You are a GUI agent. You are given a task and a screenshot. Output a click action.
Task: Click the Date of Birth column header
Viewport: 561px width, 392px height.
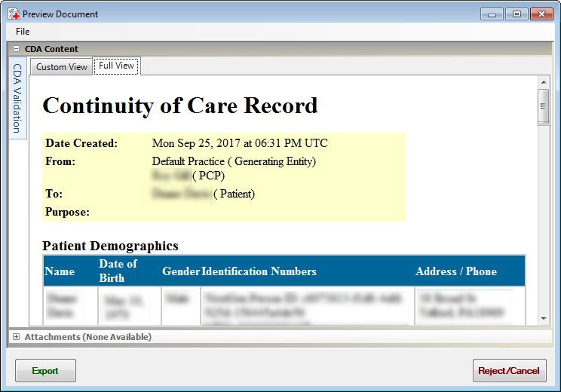pos(118,271)
